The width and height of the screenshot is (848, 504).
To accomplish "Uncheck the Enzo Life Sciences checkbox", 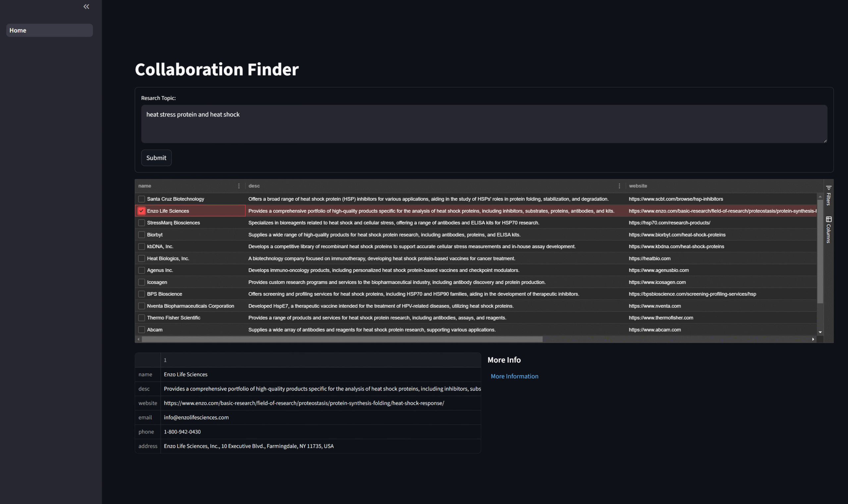I will tap(142, 211).
